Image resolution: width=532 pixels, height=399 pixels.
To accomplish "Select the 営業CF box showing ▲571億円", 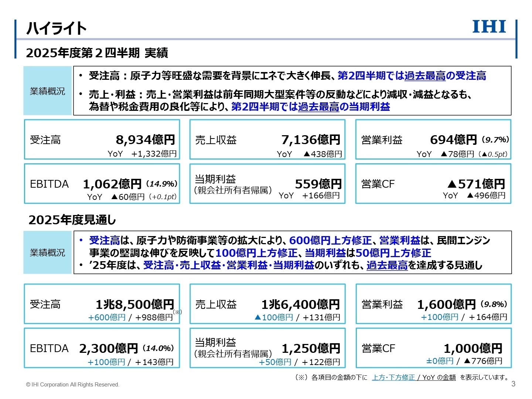I will coord(433,184).
